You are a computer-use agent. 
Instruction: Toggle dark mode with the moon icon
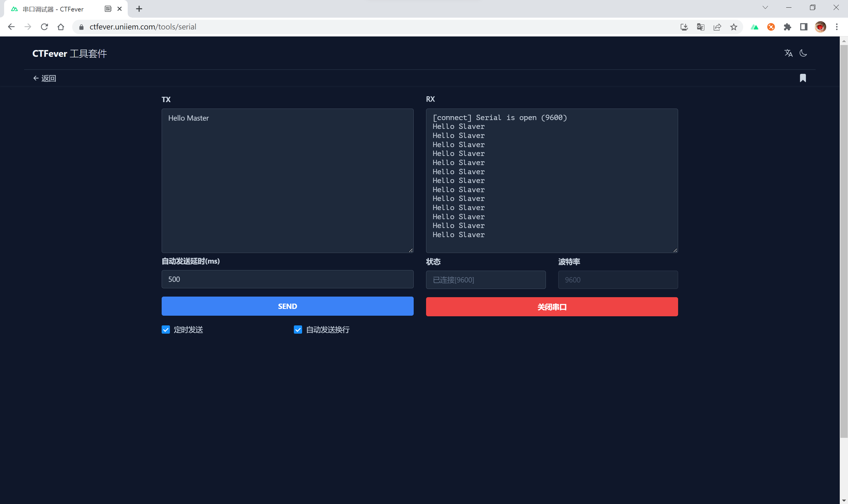pyautogui.click(x=803, y=53)
